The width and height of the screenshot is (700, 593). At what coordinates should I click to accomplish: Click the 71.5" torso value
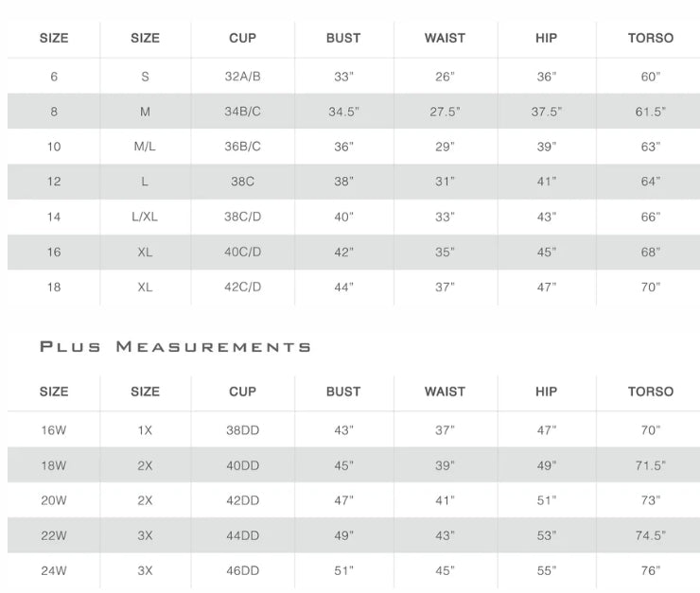[651, 465]
